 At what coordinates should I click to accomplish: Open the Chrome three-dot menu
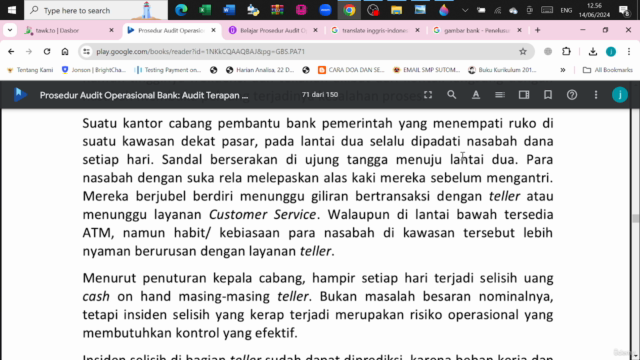point(629,51)
